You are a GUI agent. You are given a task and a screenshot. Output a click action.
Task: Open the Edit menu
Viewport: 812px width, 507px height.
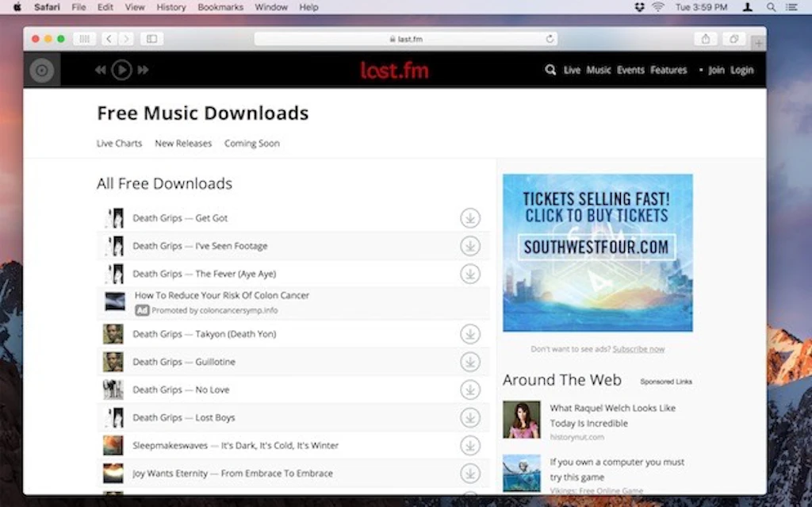click(x=105, y=7)
